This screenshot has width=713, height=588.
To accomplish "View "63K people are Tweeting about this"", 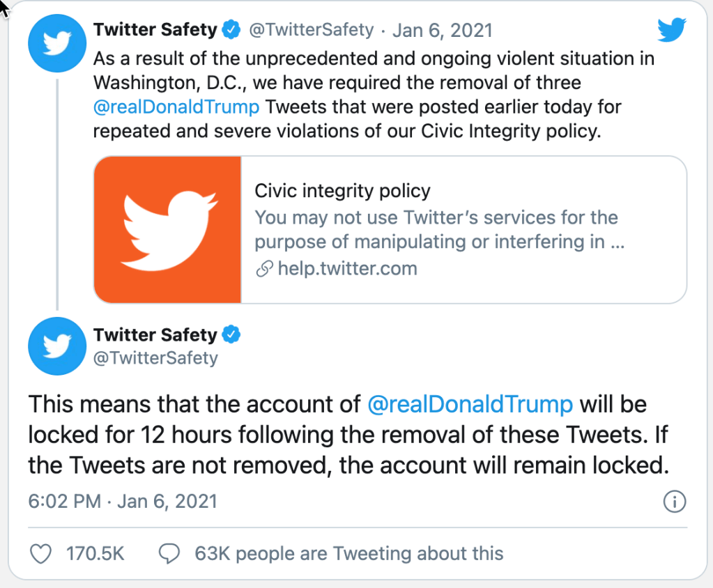I will pyautogui.click(x=348, y=554).
